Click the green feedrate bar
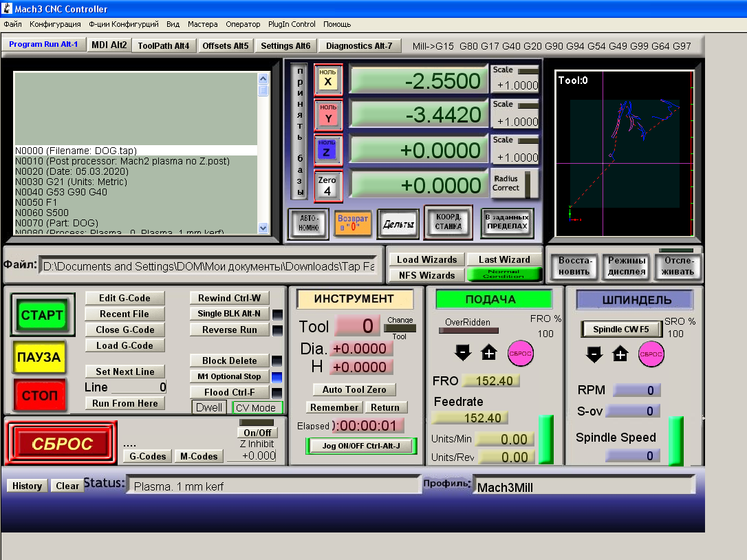This screenshot has width=747, height=560. coord(546,439)
